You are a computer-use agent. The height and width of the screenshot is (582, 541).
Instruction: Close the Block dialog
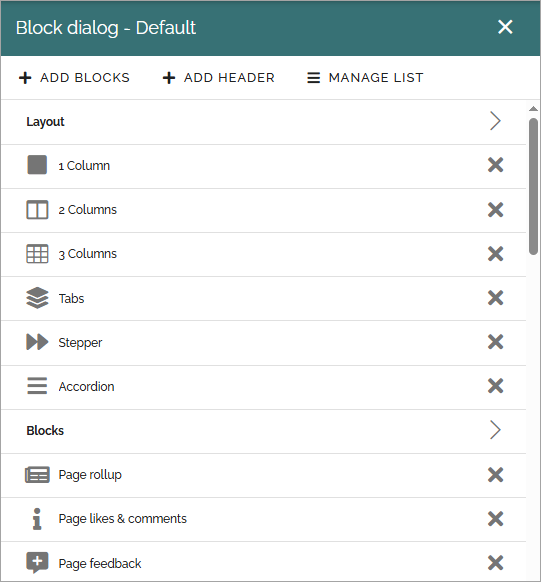click(x=505, y=27)
